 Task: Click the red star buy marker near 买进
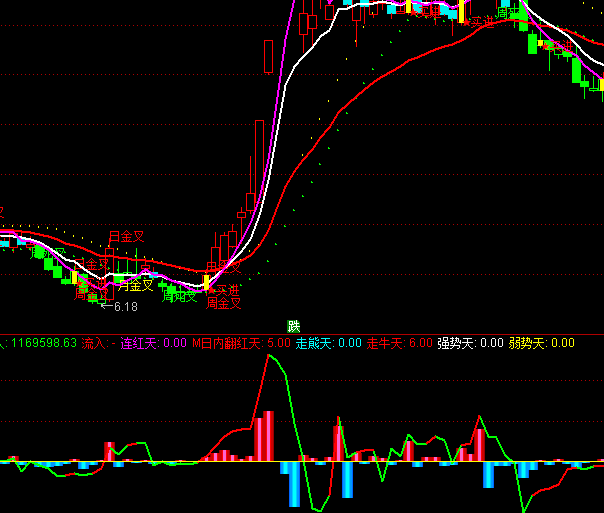point(209,291)
